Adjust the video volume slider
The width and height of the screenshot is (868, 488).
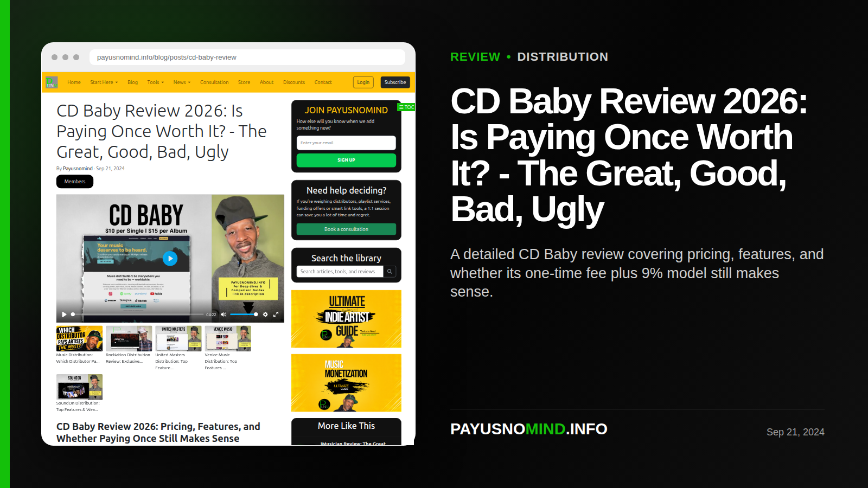pos(244,314)
